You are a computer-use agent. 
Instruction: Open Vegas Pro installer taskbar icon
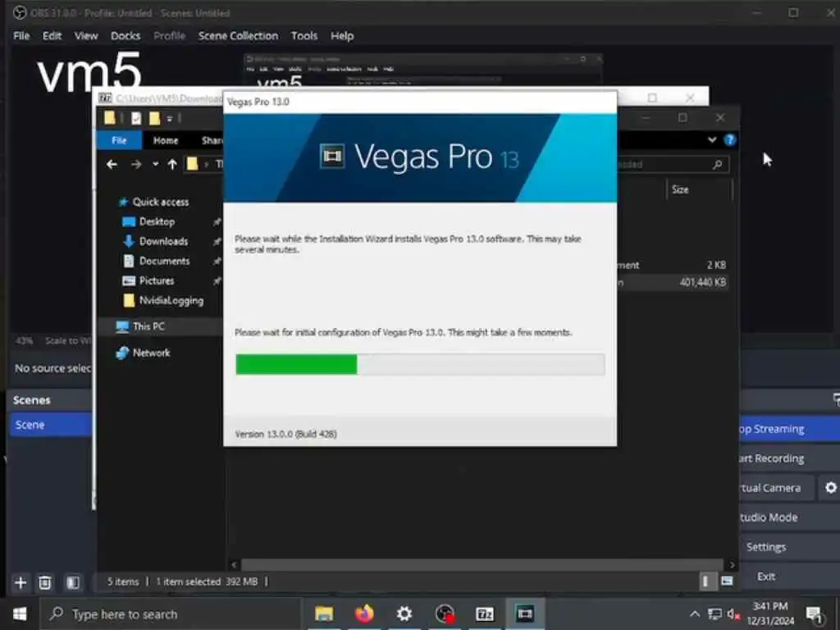point(524,614)
